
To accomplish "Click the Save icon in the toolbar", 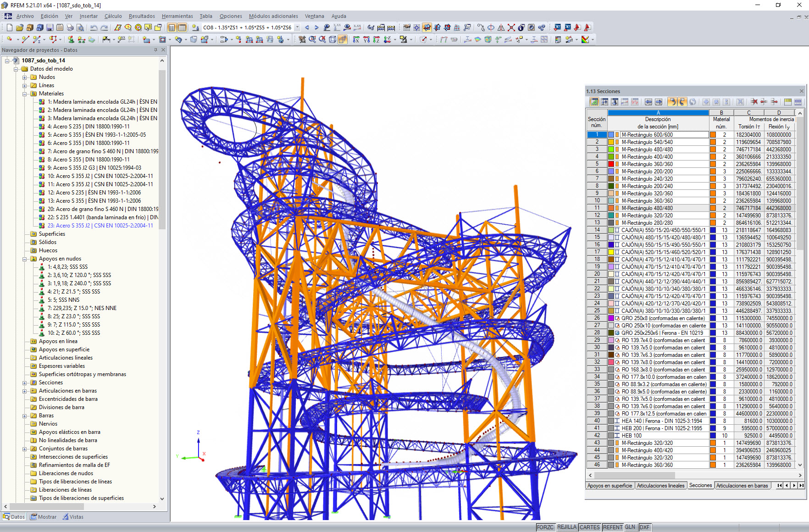I will [x=49, y=28].
